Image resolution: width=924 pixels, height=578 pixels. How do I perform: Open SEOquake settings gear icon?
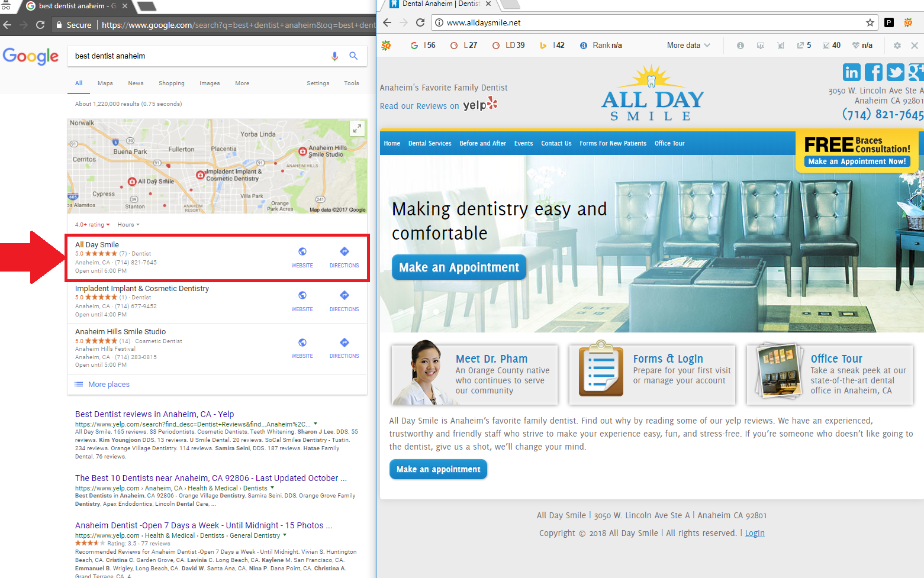click(x=897, y=46)
